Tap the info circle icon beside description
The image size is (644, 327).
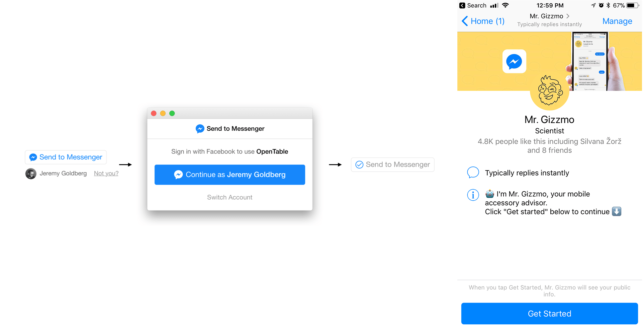pyautogui.click(x=473, y=195)
